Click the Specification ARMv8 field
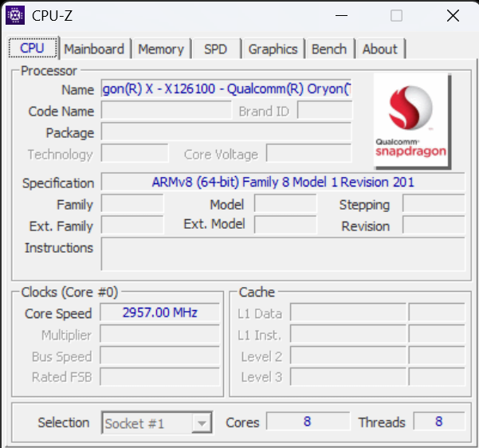This screenshot has width=479, height=448. point(283,182)
